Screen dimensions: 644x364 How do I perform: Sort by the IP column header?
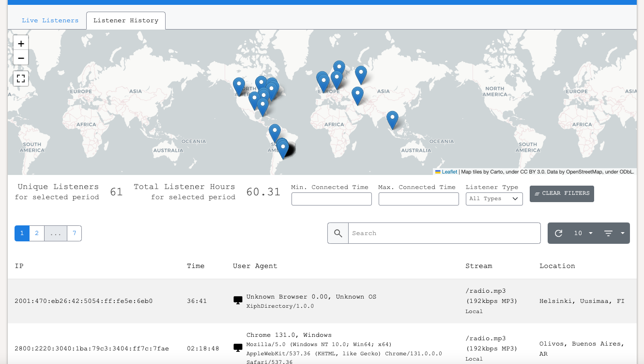pyautogui.click(x=19, y=266)
